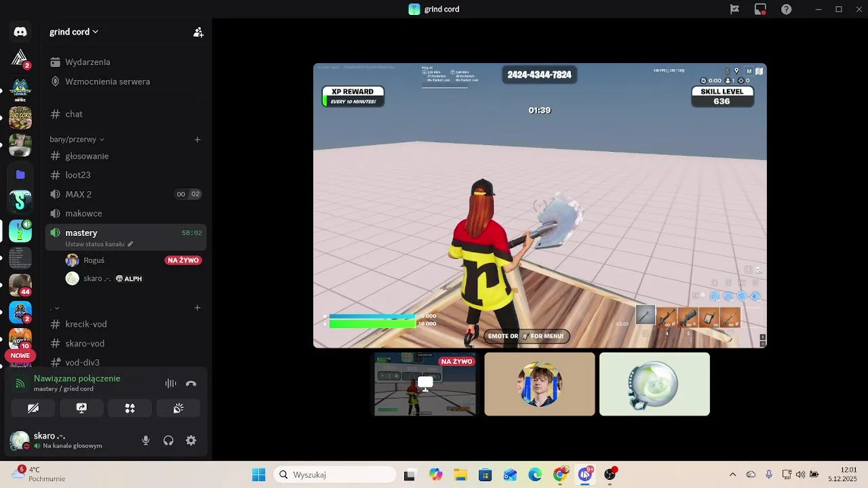Click the NA ŻYWO badge next to Roguś

pyautogui.click(x=183, y=260)
